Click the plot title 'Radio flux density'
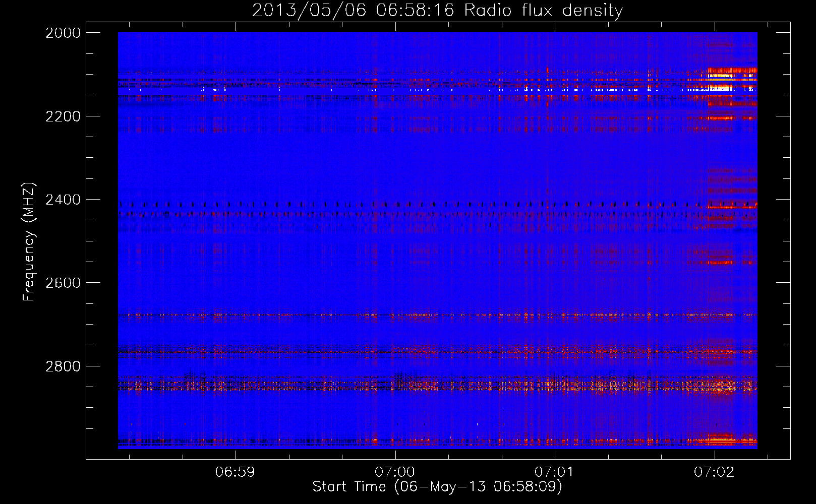The height and width of the screenshot is (504, 816). (543, 11)
